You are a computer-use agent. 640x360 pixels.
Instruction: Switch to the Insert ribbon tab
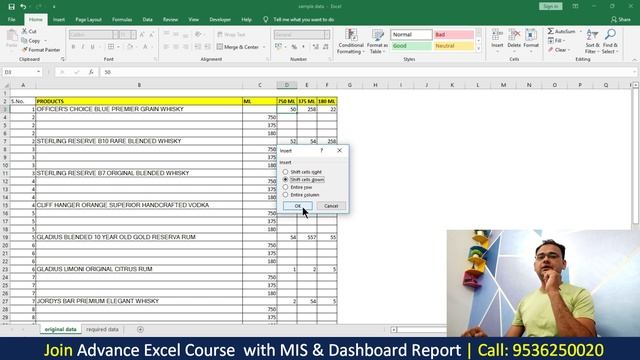tap(59, 20)
